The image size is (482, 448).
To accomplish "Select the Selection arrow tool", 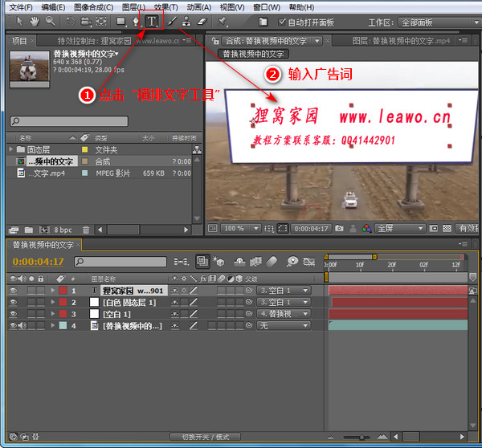I will pos(19,22).
